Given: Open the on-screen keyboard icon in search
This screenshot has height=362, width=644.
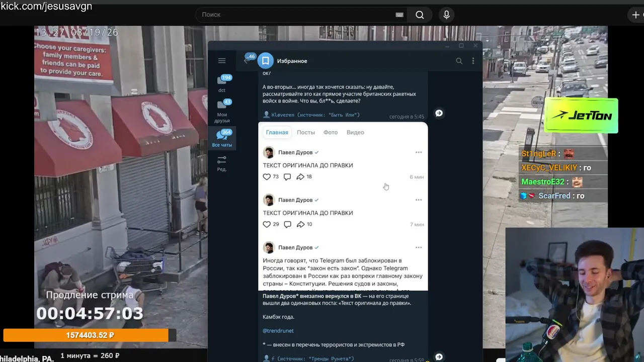Looking at the screenshot, I should (x=399, y=15).
